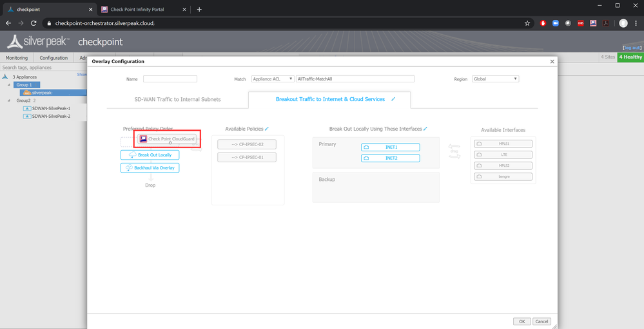
Task: Open the Monitoring menu
Action: point(17,58)
